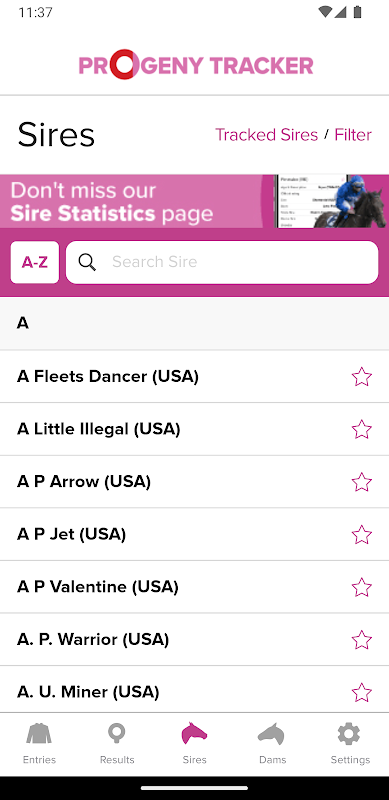Star A Fleets Dancer (USA) to track
This screenshot has height=800, width=389.
(361, 377)
